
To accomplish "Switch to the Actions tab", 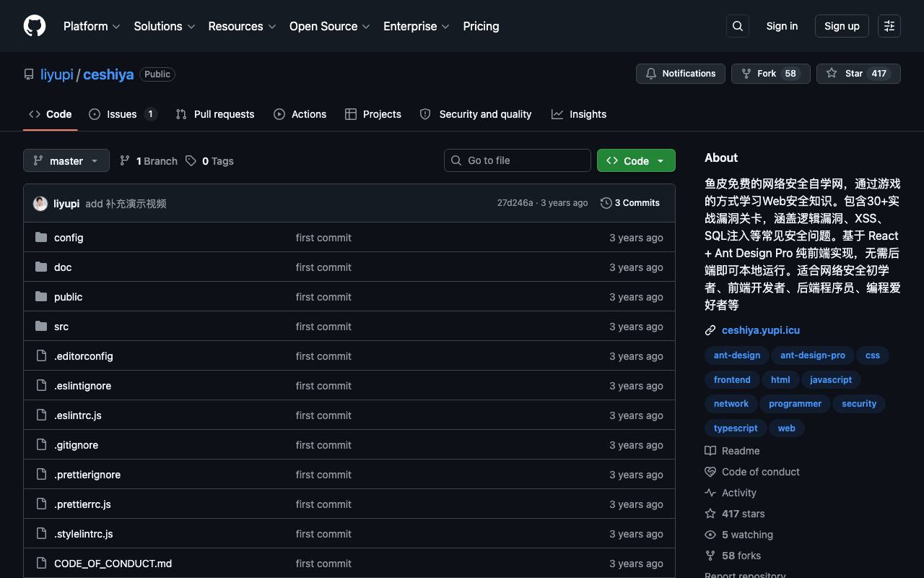I will pos(300,114).
